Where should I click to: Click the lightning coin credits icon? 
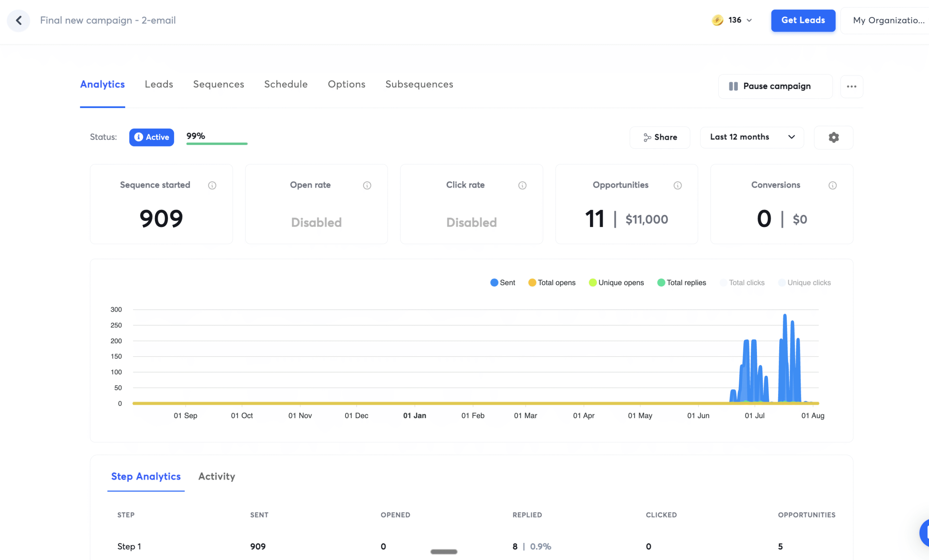[717, 20]
